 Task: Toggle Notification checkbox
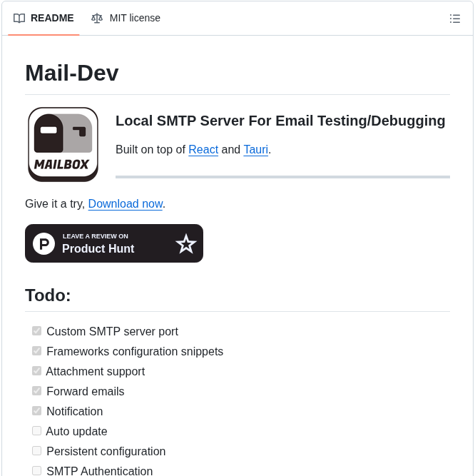(36, 411)
